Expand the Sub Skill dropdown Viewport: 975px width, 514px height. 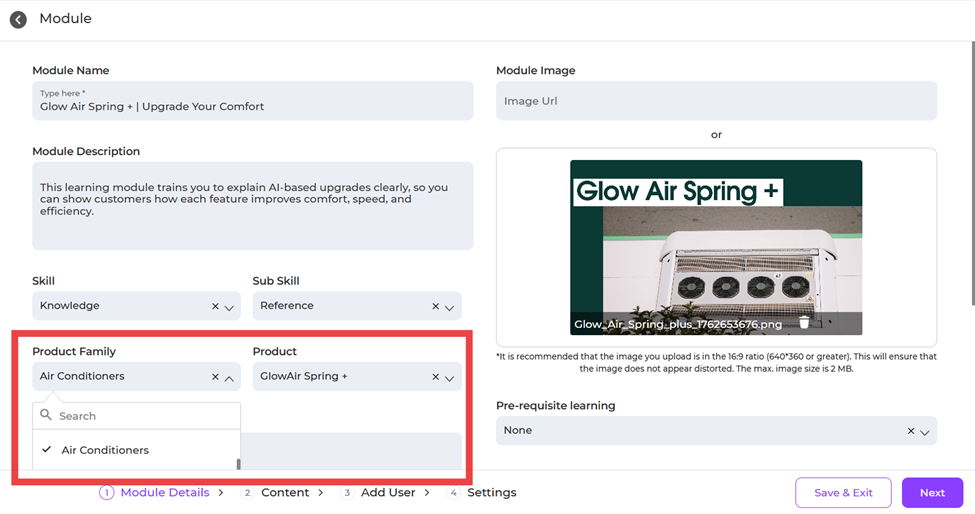449,307
